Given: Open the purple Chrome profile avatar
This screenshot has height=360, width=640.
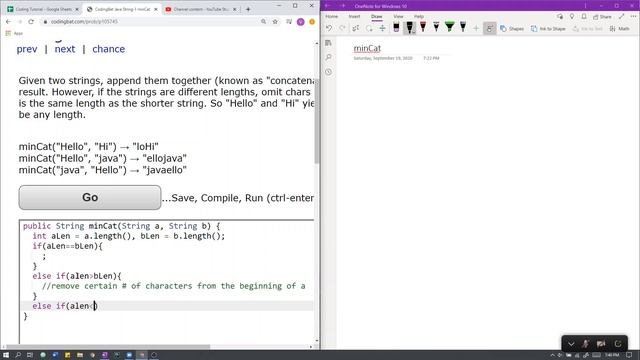Looking at the screenshot, I should coord(301,22).
